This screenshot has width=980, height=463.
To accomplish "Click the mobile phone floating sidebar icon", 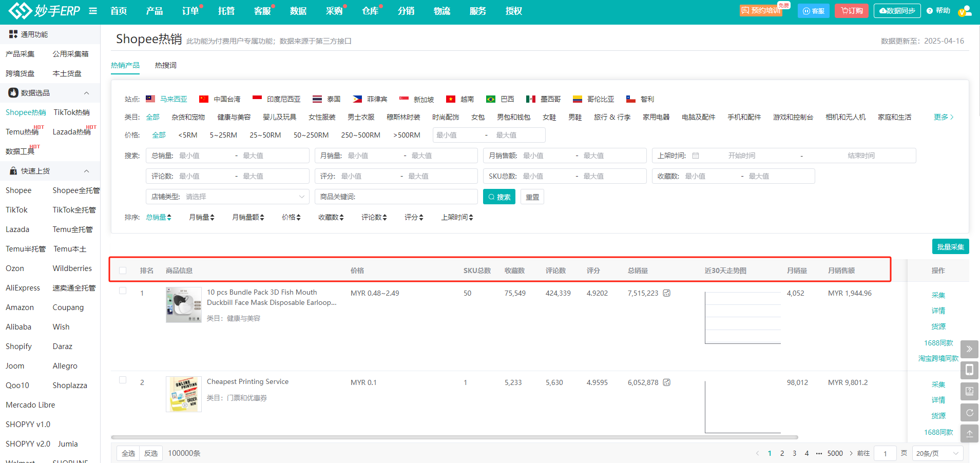I will 969,370.
